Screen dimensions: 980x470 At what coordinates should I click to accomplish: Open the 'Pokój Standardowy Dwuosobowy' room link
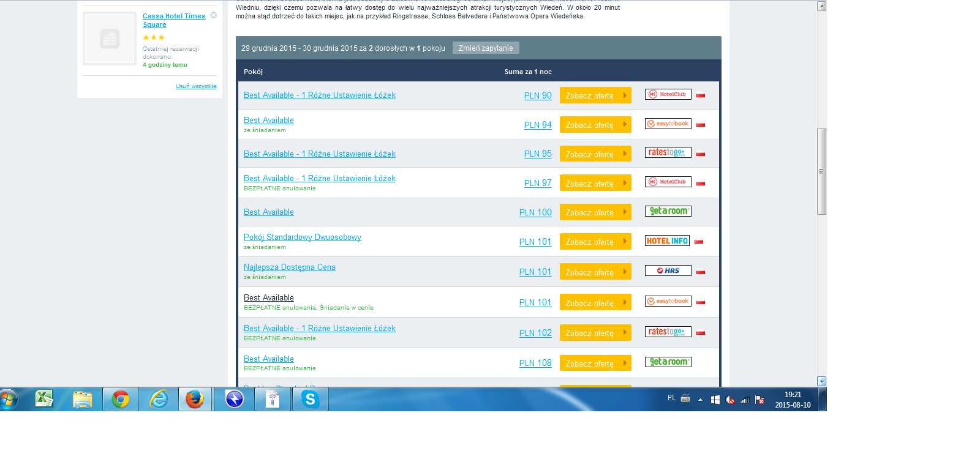(303, 237)
